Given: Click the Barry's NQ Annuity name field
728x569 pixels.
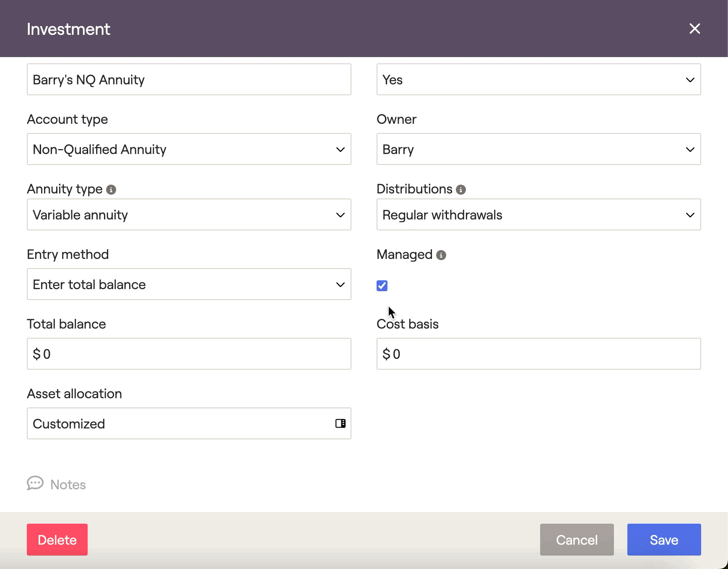Looking at the screenshot, I should tap(189, 80).
